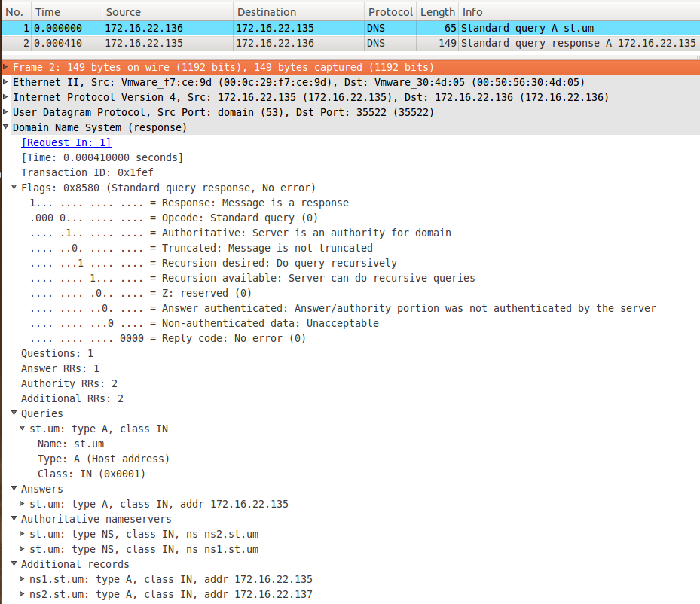The image size is (700, 604).
Task: Expand the Ethernet II section
Action: tap(5, 82)
